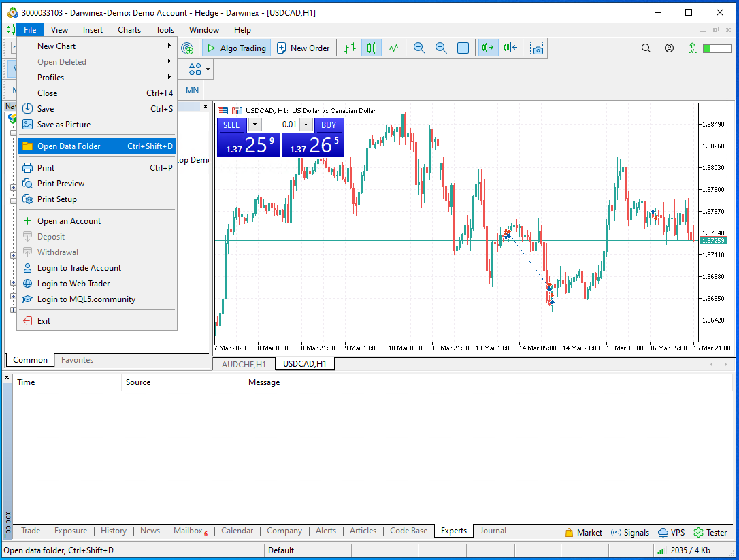
Task: Open the Market shopping bag icon
Action: click(570, 533)
